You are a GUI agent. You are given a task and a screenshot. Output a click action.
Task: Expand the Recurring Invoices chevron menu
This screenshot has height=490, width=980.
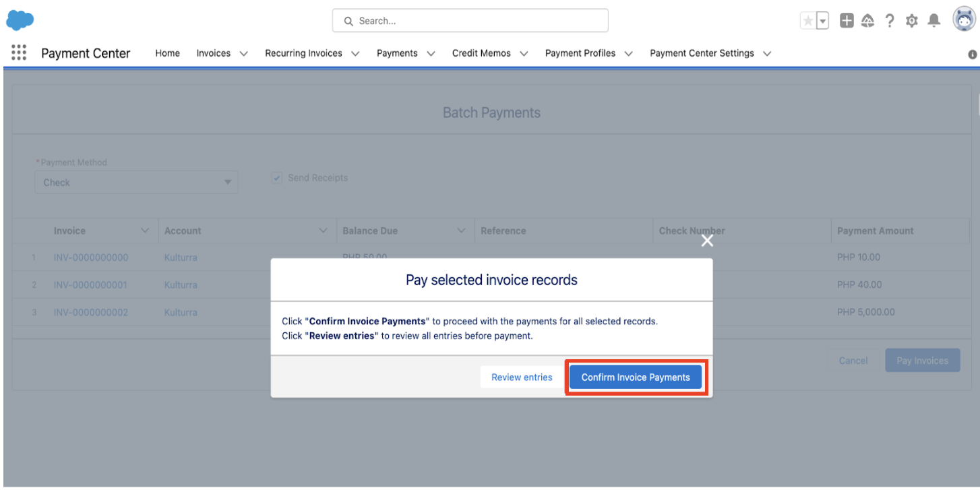355,53
